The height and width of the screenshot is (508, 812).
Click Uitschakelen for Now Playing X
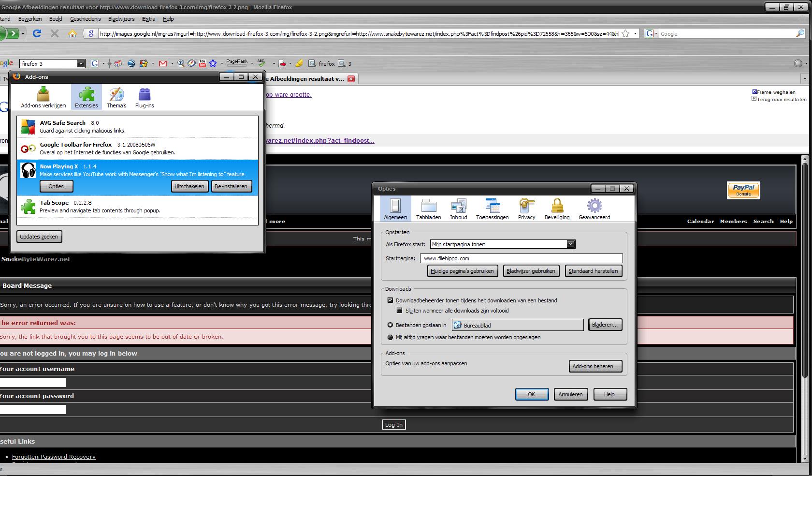[x=189, y=186]
